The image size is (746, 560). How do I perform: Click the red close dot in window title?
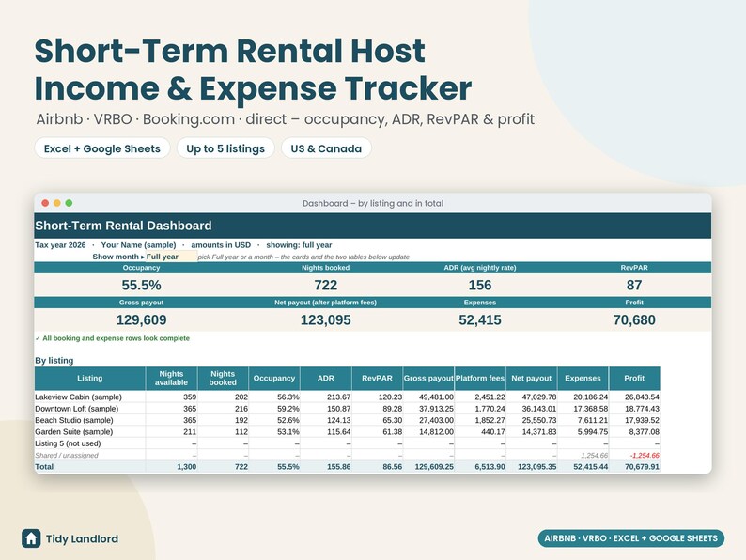tap(45, 203)
